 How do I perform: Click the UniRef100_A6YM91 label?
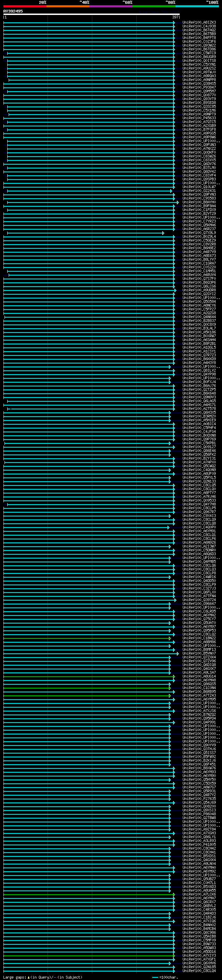pyautogui.click(x=199, y=531)
